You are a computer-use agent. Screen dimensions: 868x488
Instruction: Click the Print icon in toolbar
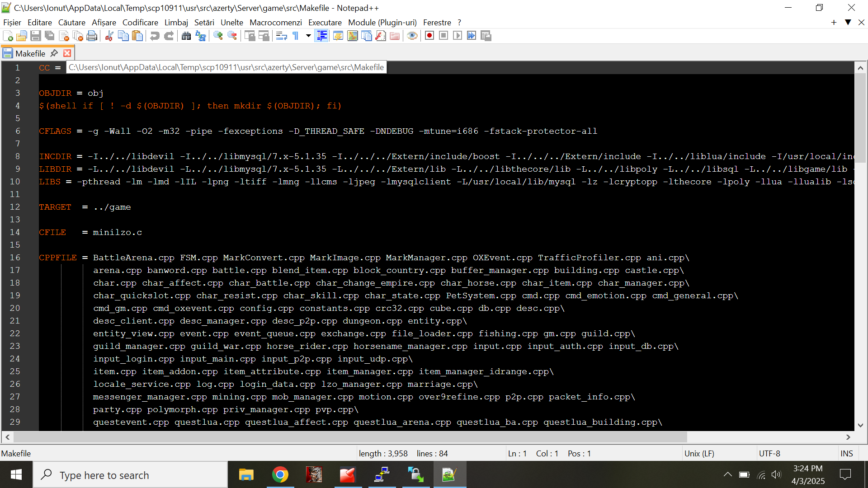click(x=92, y=36)
